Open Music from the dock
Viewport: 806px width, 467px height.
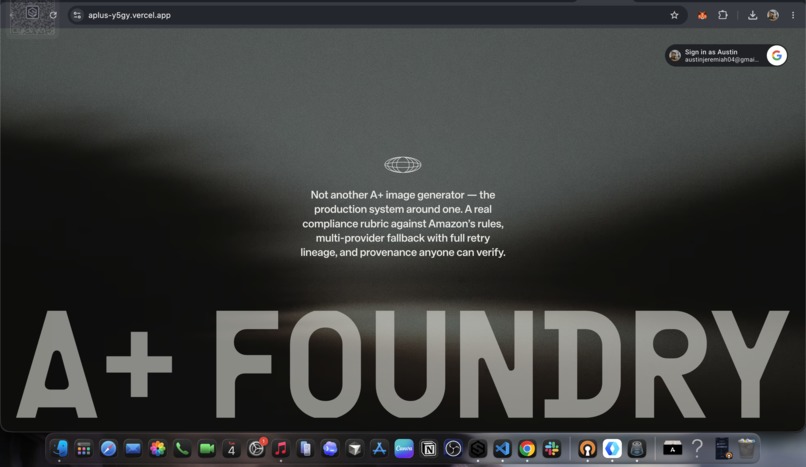coord(281,449)
